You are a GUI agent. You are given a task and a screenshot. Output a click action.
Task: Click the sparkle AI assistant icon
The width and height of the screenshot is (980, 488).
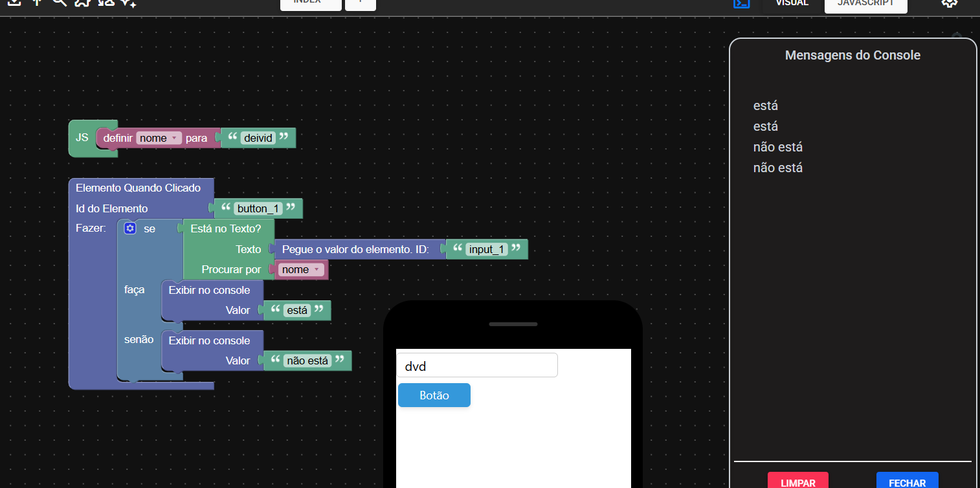tap(128, 3)
